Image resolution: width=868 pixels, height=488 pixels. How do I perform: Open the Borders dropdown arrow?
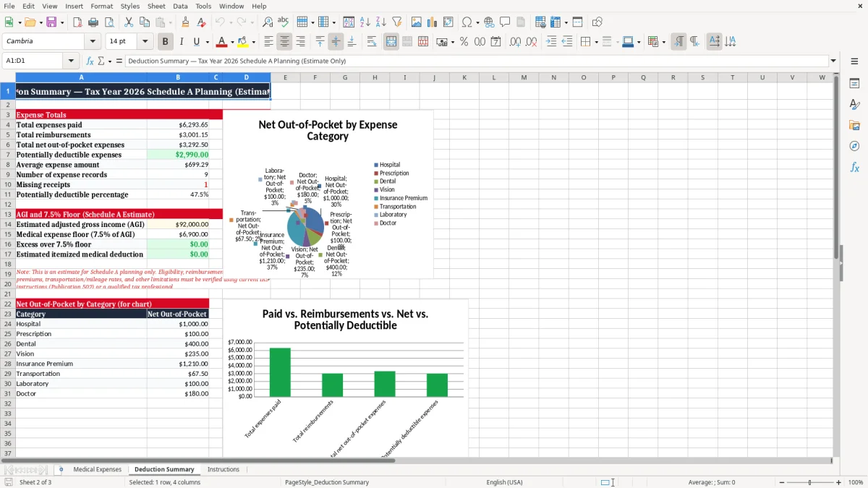coord(597,42)
